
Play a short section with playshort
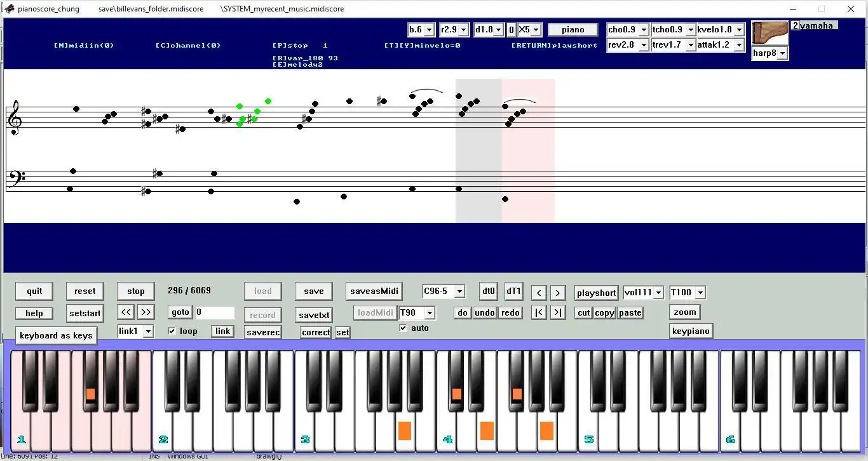point(596,293)
